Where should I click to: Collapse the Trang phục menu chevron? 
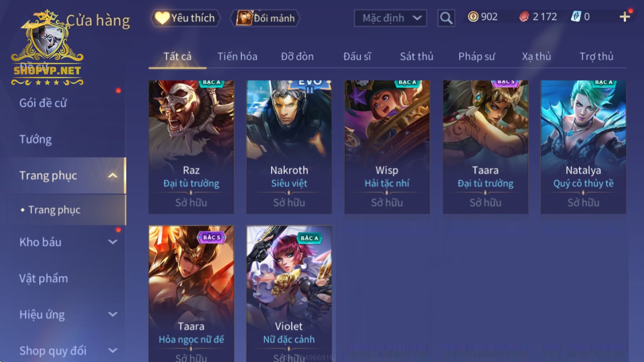coord(113,176)
